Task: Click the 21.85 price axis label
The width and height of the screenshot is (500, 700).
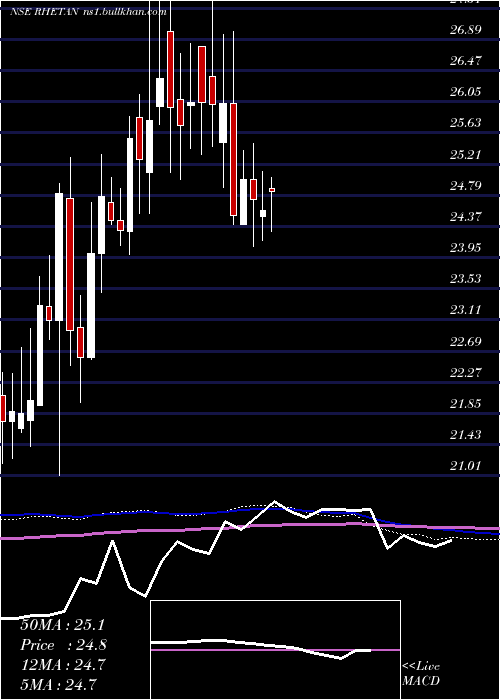Action: click(x=466, y=403)
